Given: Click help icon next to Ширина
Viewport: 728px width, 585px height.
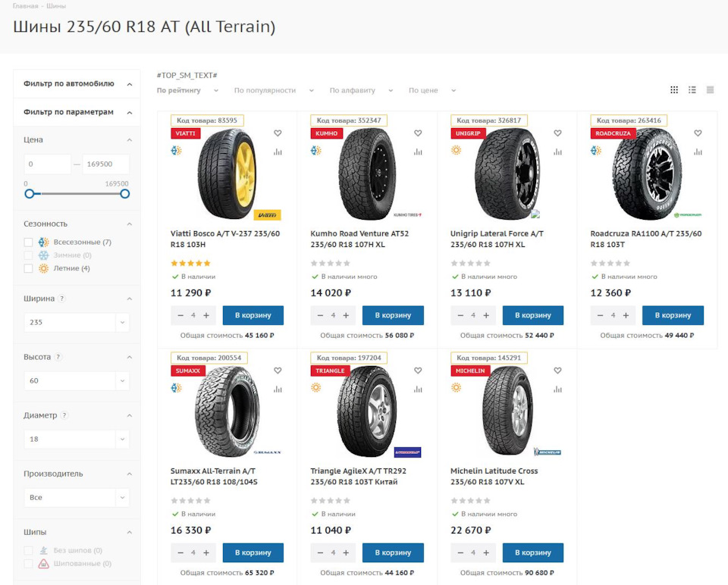Looking at the screenshot, I should (x=62, y=299).
